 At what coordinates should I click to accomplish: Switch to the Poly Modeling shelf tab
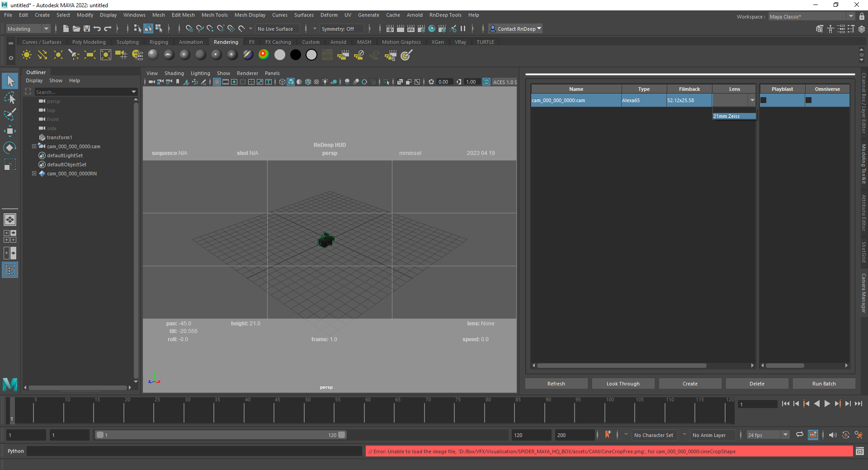coord(89,42)
